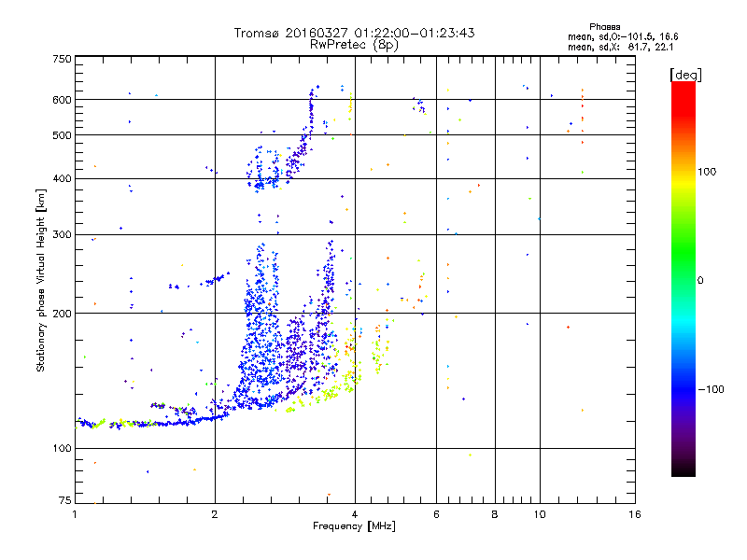Click the '400' y-axis tick label
747x560 pixels.
[62, 179]
